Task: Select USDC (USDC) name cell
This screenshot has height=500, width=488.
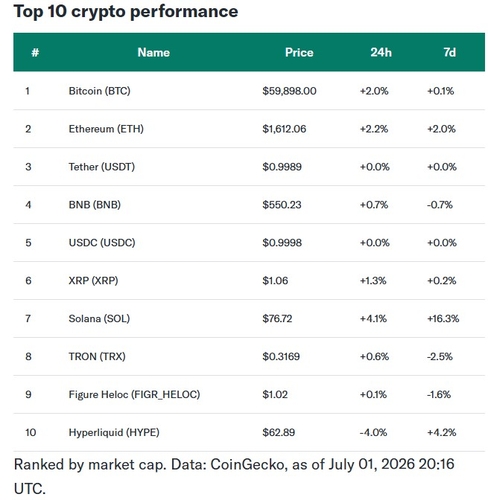Action: pos(102,242)
